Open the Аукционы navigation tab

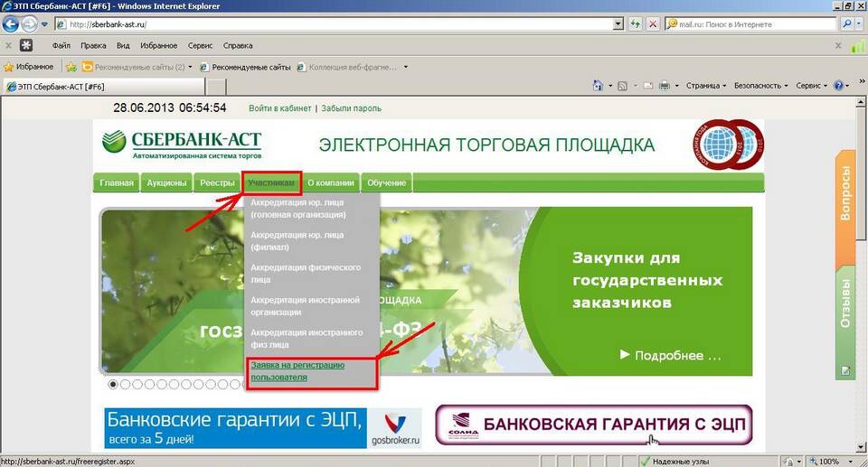[165, 183]
